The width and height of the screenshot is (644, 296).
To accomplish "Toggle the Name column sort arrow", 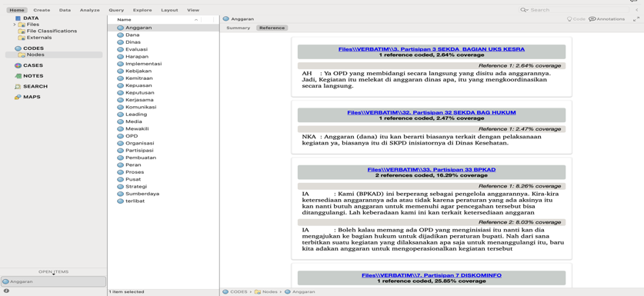I will tap(196, 20).
